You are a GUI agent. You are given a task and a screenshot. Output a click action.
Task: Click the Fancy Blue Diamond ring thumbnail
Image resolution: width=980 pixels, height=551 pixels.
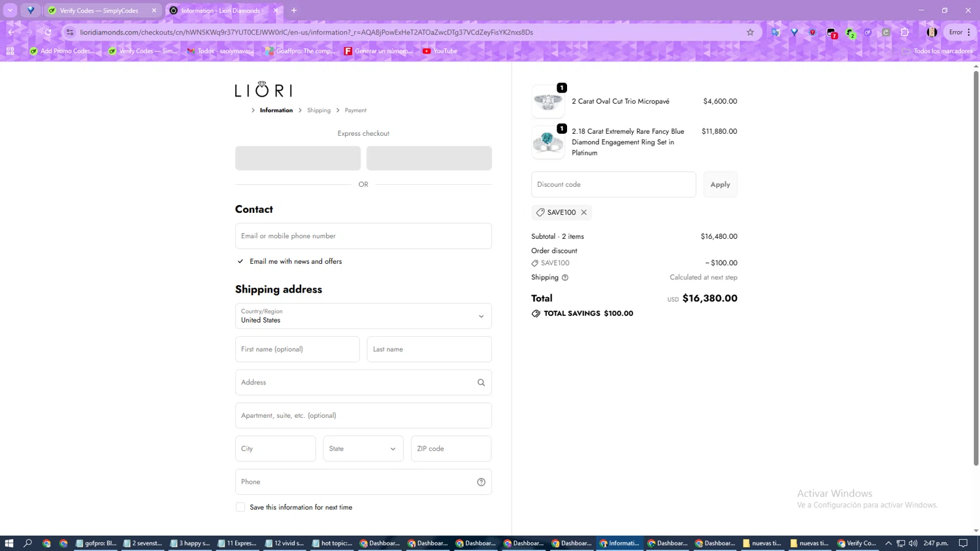click(x=548, y=142)
